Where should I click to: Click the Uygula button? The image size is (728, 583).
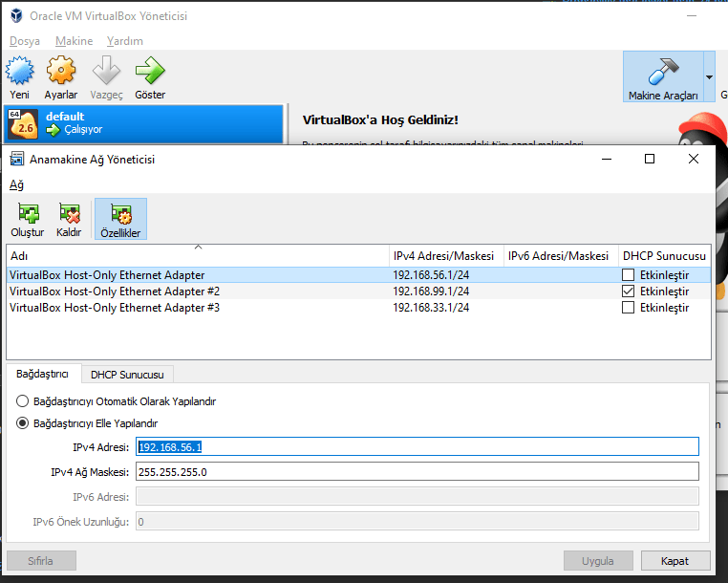(x=598, y=561)
